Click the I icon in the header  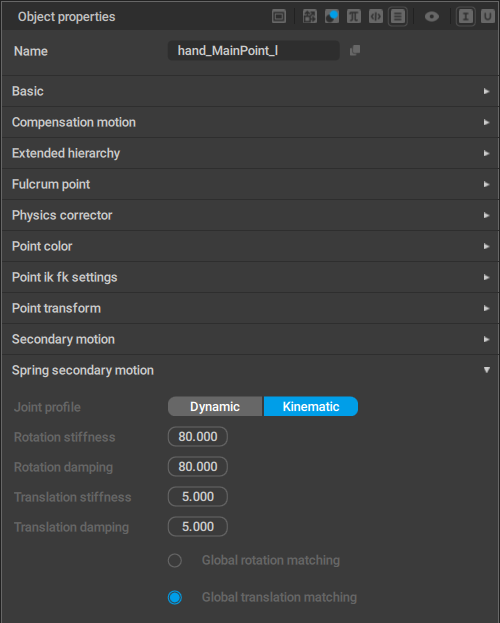(465, 17)
